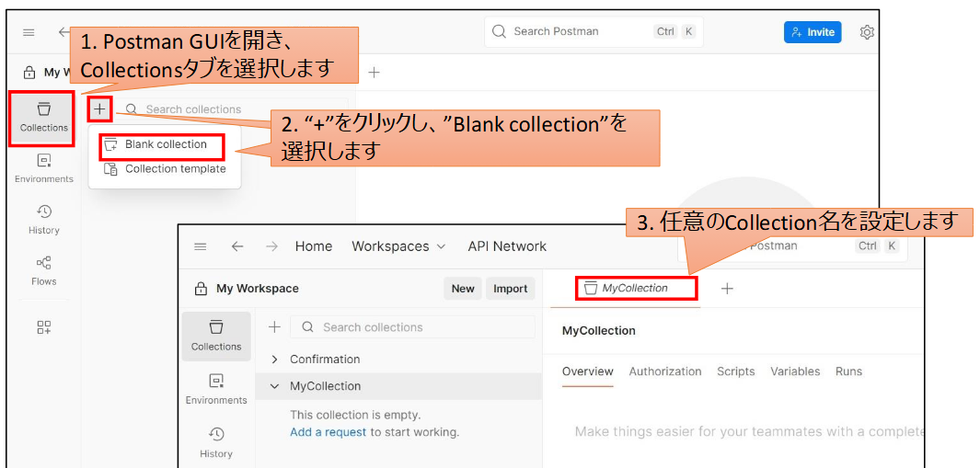Open hamburger menu in front Postman window
This screenshot has width=980, height=468.
click(x=200, y=246)
